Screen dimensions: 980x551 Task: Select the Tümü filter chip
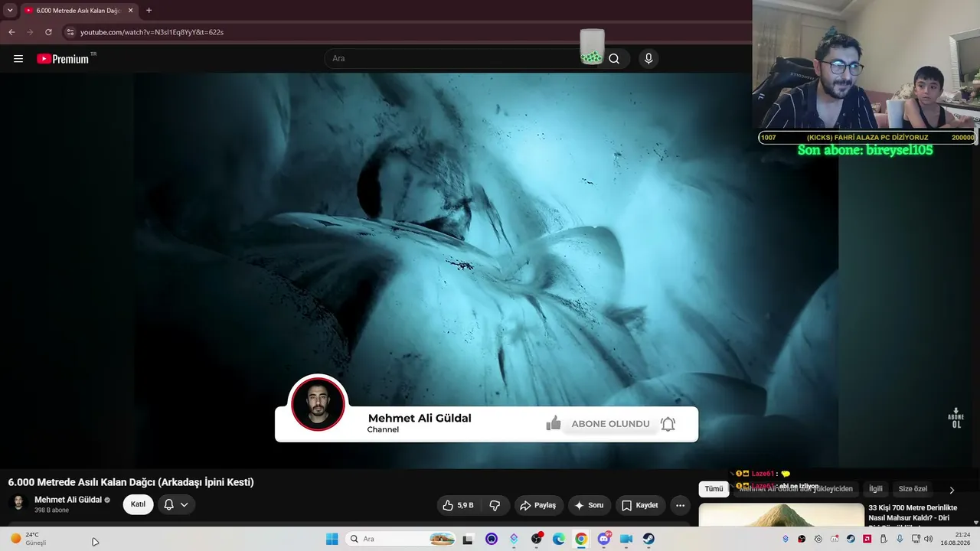(x=714, y=489)
